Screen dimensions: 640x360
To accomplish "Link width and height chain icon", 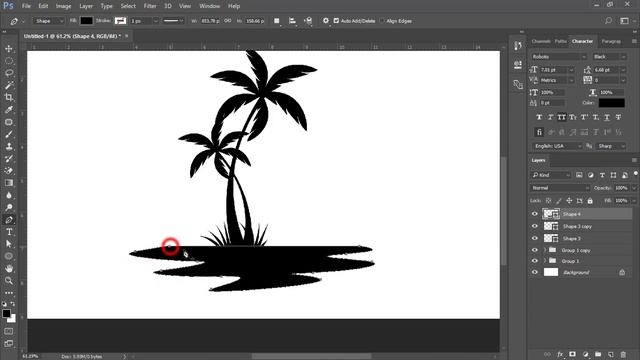I will pos(228,21).
